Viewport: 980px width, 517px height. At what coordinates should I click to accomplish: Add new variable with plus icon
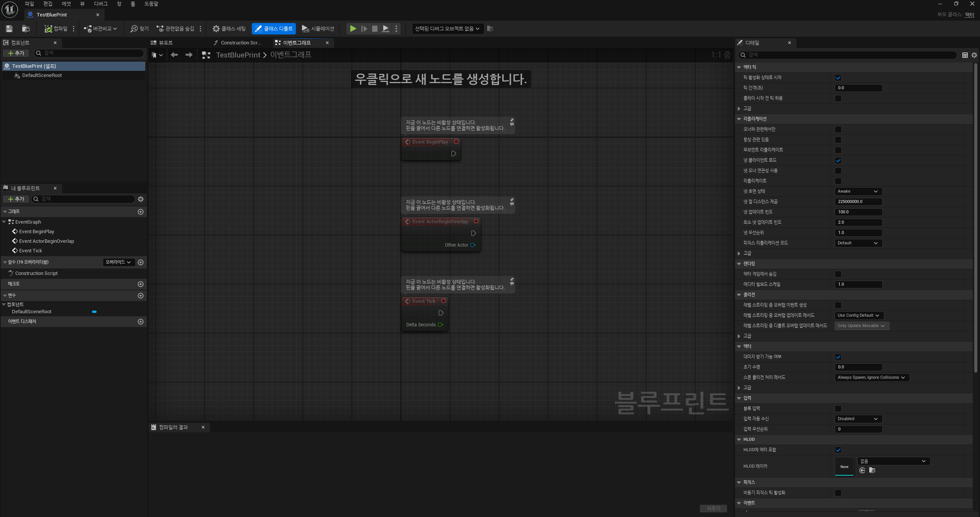pyautogui.click(x=141, y=296)
